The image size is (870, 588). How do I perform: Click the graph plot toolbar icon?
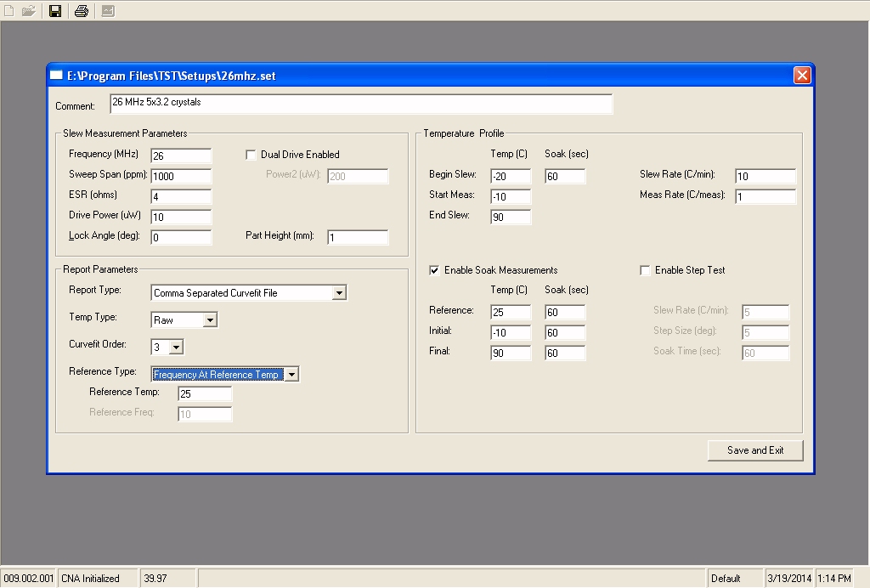[x=108, y=11]
